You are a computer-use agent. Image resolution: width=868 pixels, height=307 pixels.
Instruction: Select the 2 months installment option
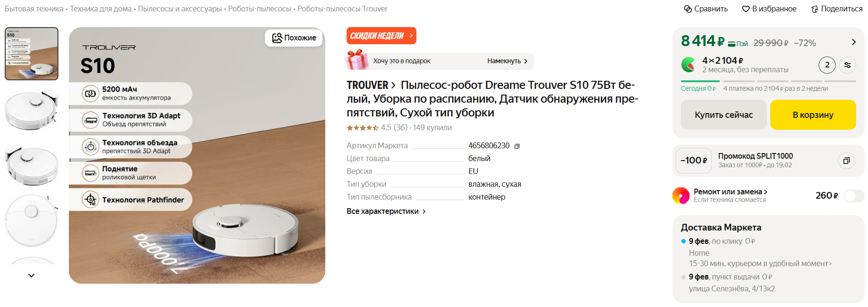click(x=827, y=65)
